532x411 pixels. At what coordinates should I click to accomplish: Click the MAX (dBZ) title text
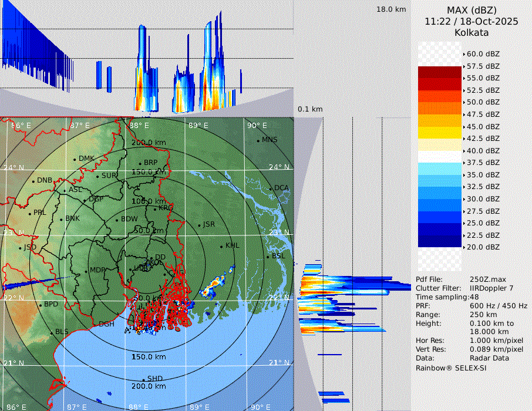[472, 10]
